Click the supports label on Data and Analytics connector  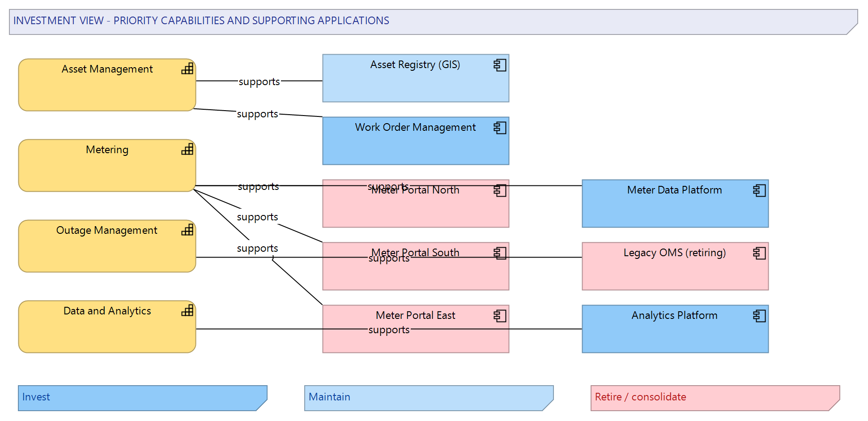389,330
